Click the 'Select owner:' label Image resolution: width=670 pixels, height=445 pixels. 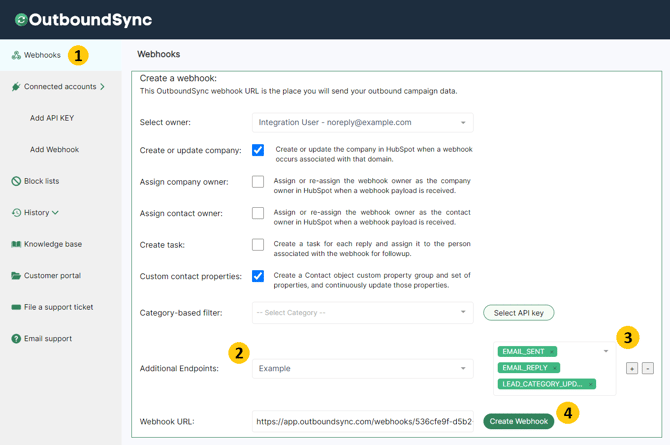[x=165, y=123]
